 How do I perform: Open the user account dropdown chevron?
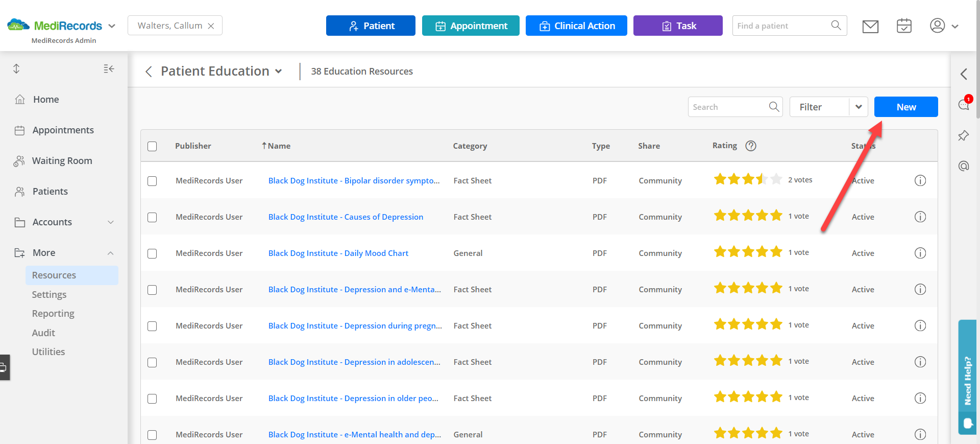pyautogui.click(x=954, y=26)
